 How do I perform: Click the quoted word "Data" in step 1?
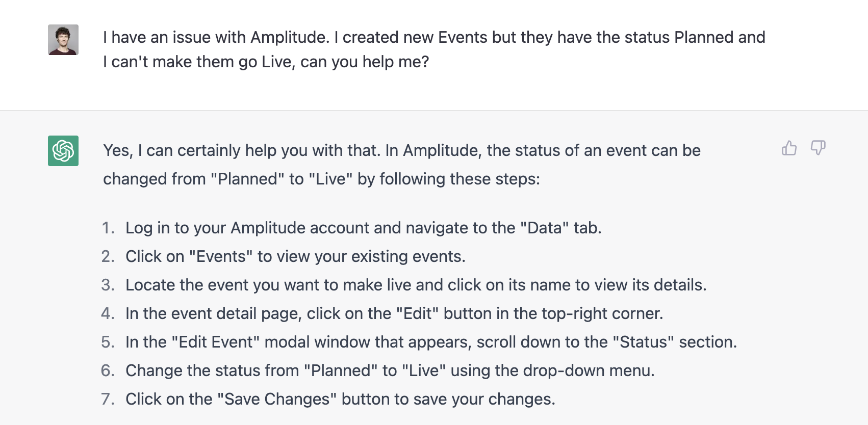(544, 228)
